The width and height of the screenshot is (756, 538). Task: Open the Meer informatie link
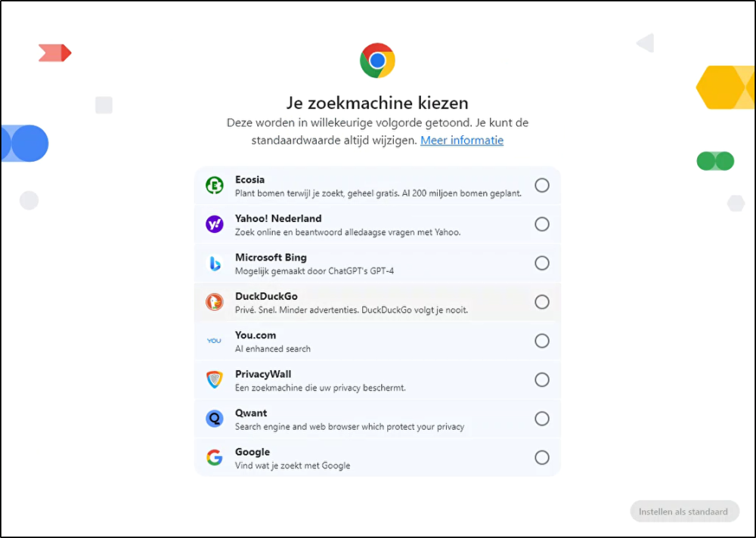pyautogui.click(x=462, y=141)
